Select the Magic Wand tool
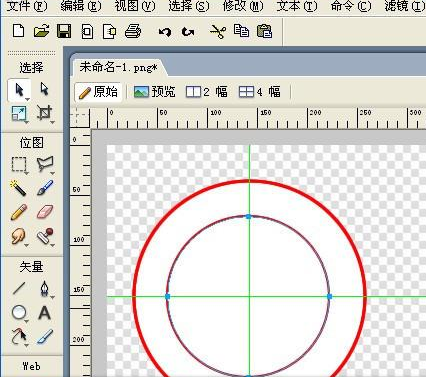Viewport: 426px width, 385px height. tap(18, 188)
